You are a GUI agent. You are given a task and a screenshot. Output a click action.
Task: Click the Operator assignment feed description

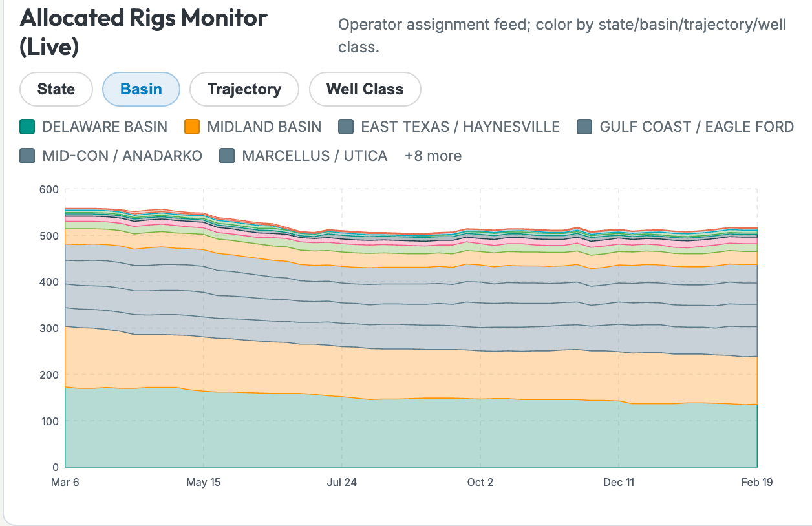pyautogui.click(x=562, y=36)
